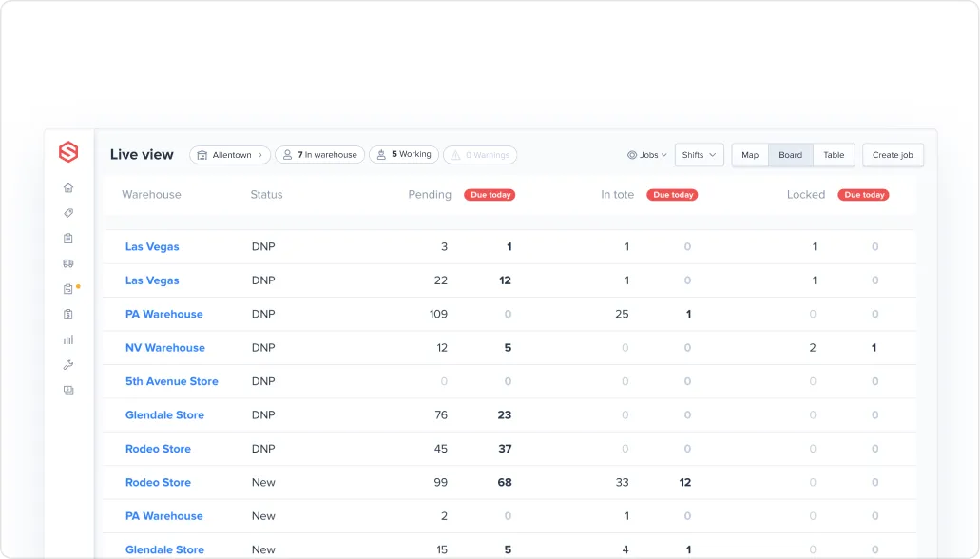The image size is (980, 559).
Task: Toggle the Due today filter for Locked column
Action: 863,194
